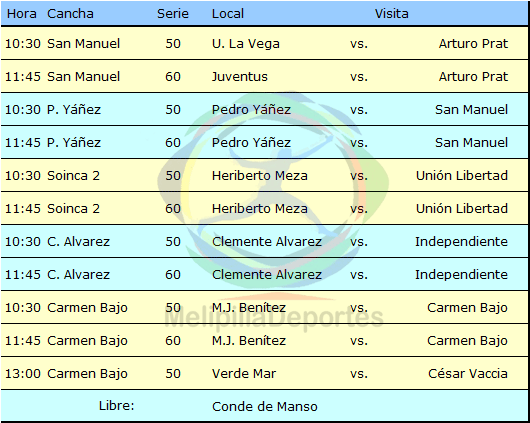Select the Local column header
The width and height of the screenshot is (530, 423).
coord(228,14)
